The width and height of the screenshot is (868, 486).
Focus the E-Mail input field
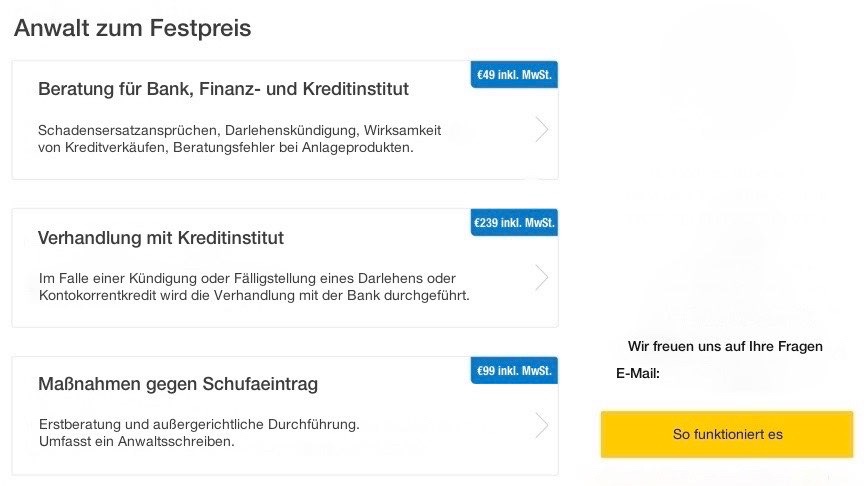755,374
